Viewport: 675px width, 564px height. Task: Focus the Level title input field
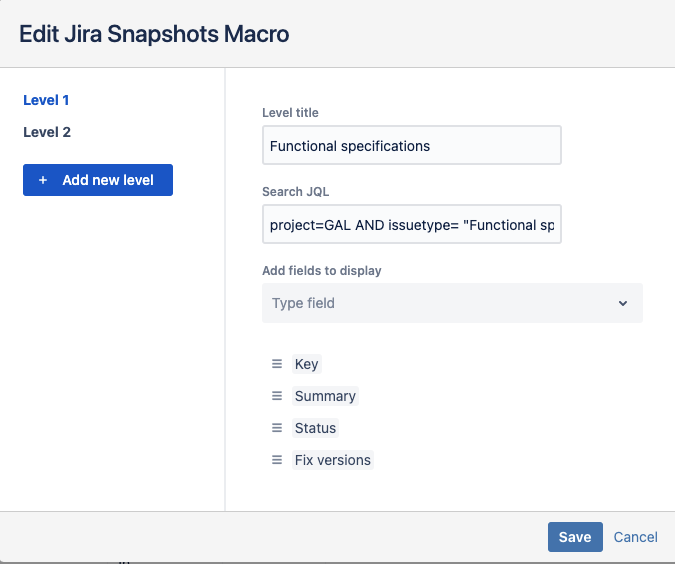(412, 145)
